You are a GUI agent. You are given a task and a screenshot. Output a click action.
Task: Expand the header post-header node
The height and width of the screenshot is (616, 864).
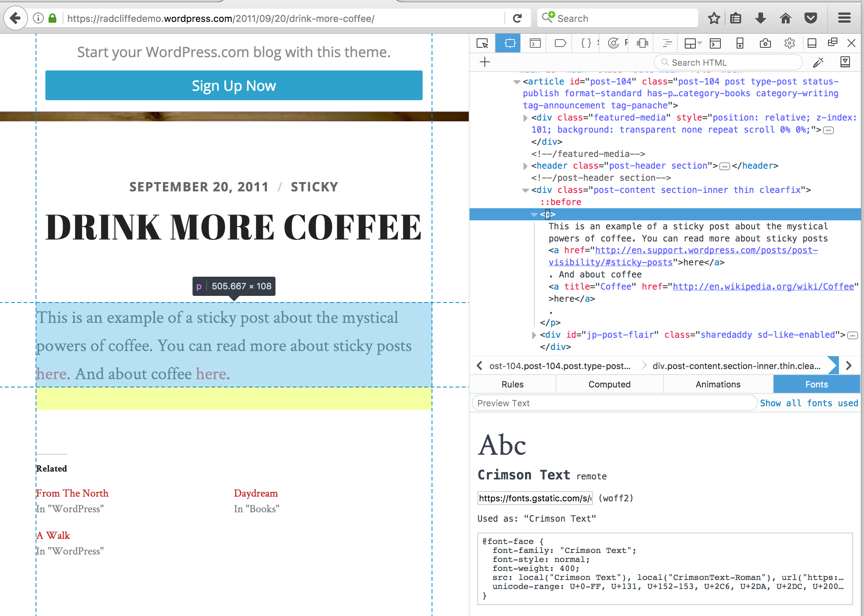point(526,166)
